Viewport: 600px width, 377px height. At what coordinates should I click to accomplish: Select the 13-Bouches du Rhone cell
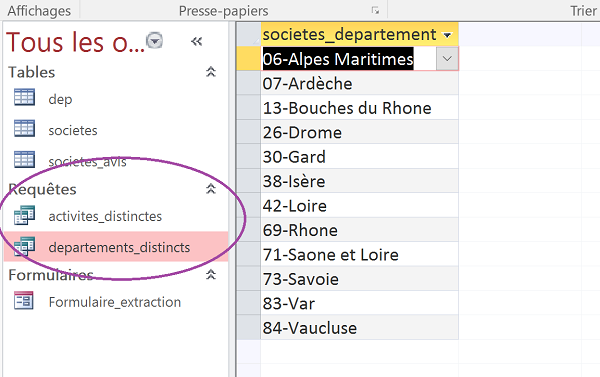coord(359,108)
